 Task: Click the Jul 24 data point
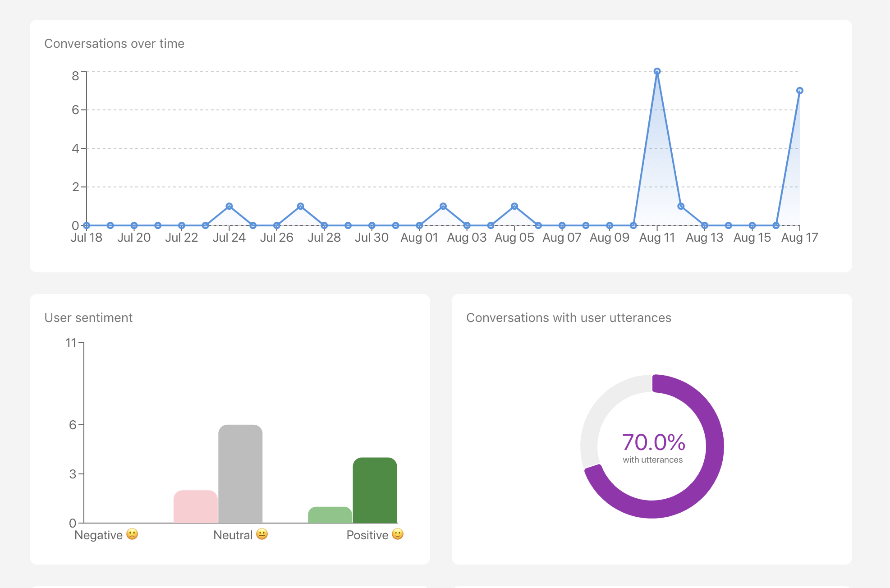(x=229, y=206)
